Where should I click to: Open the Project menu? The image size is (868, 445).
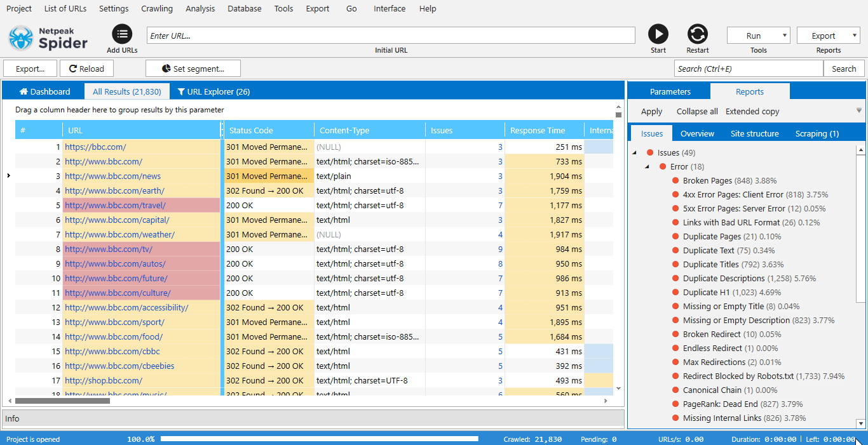coord(19,8)
